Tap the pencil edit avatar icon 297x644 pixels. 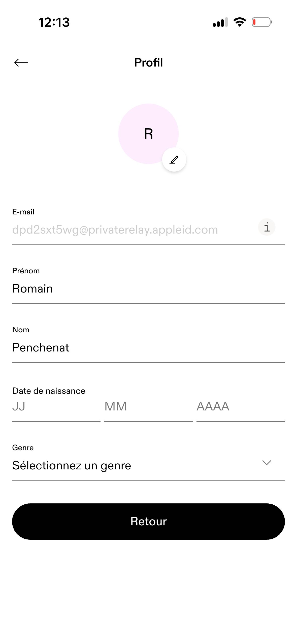(x=174, y=160)
